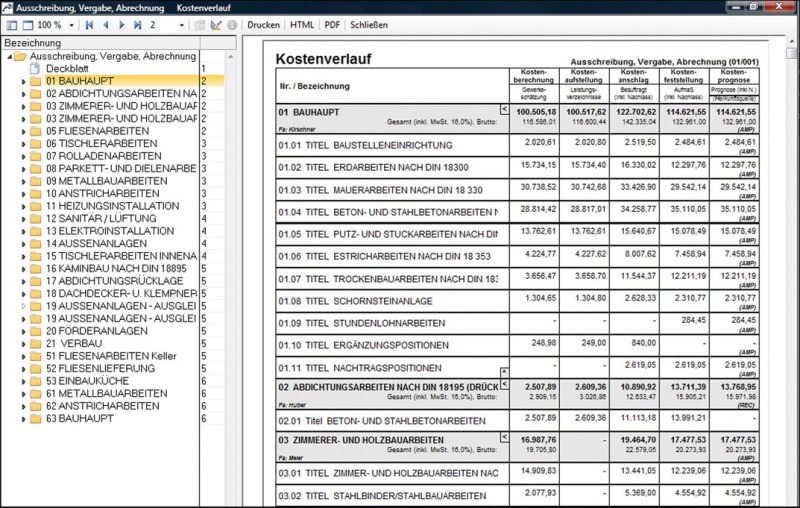The height and width of the screenshot is (508, 800).
Task: Expand the 21 VERBAU tree node
Action: pos(23,344)
